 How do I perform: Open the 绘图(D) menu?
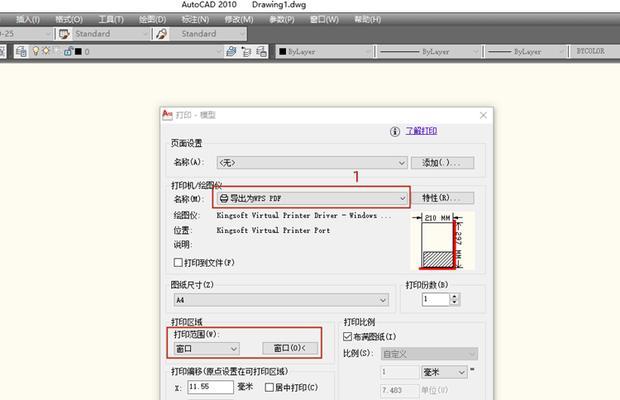153,19
